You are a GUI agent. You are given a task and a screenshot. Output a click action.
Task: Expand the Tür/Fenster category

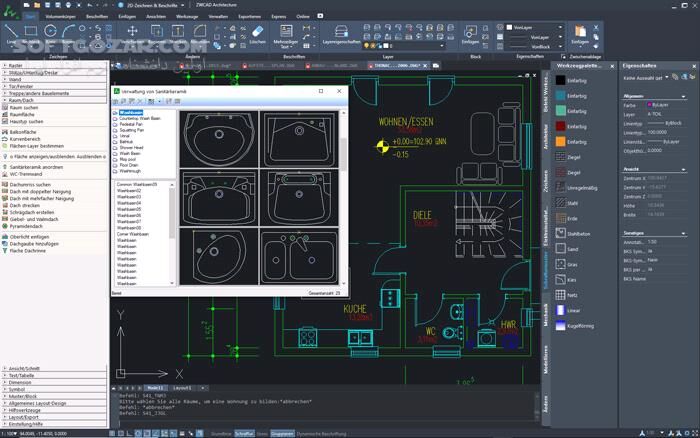22,86
